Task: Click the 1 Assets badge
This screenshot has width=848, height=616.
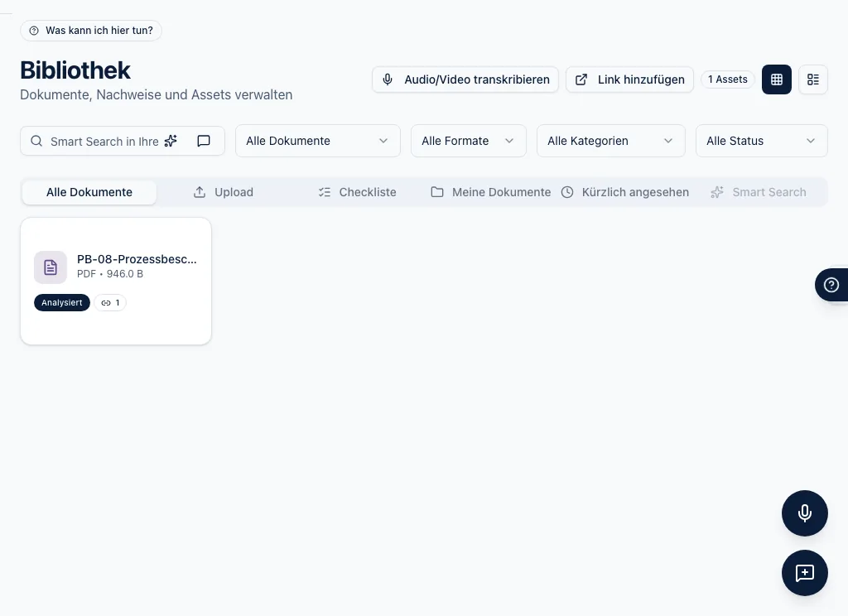Action: coord(727,79)
